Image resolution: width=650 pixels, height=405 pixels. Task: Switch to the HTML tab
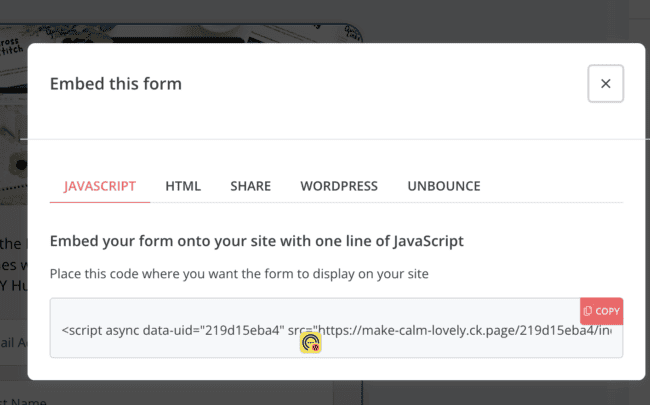pos(183,186)
